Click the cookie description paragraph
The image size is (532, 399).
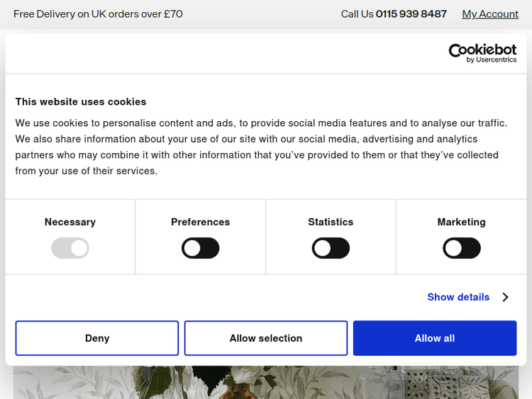pos(261,147)
